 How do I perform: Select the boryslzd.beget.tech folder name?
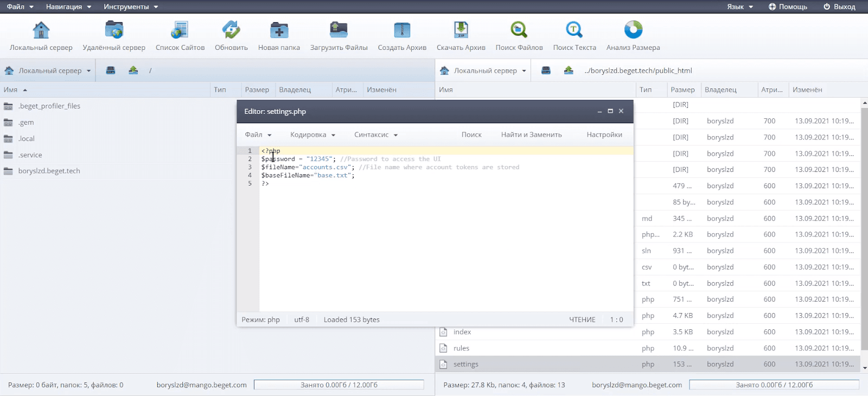pos(49,171)
